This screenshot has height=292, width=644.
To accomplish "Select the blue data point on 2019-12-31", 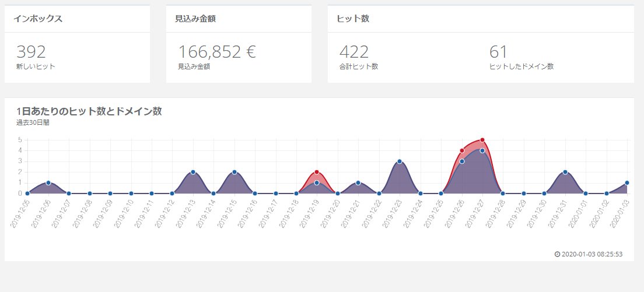I will tap(565, 173).
